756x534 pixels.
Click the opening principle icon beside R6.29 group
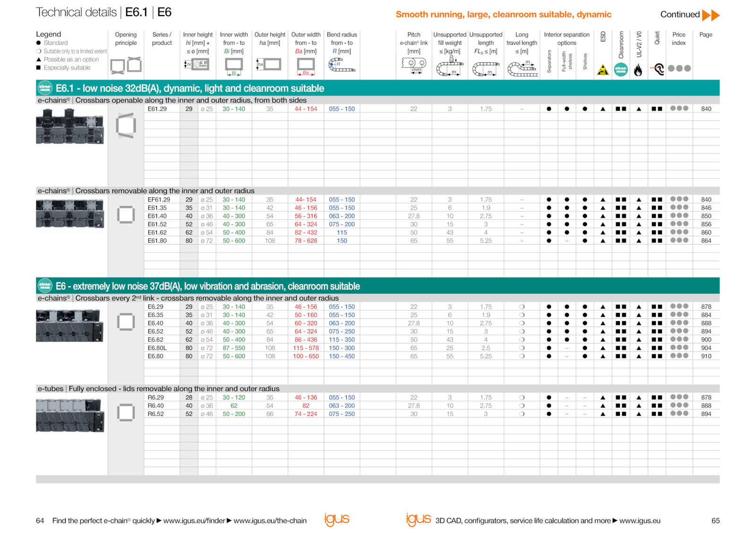(126, 412)
